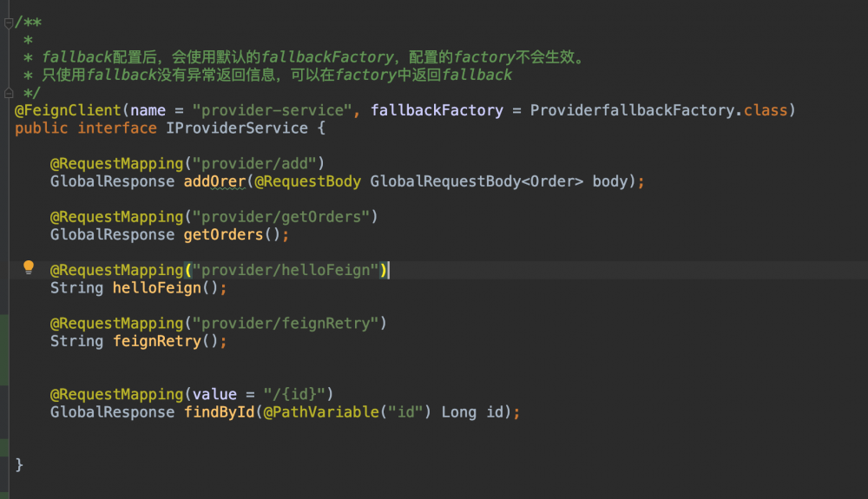Click the "provider-service" string literal
Viewport: 868px width, 499px height.
272,110
